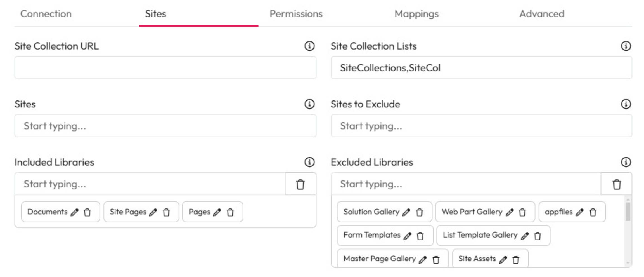This screenshot has height=277, width=644.
Task: Edit the Solution Gallery tag
Action: pyautogui.click(x=406, y=212)
